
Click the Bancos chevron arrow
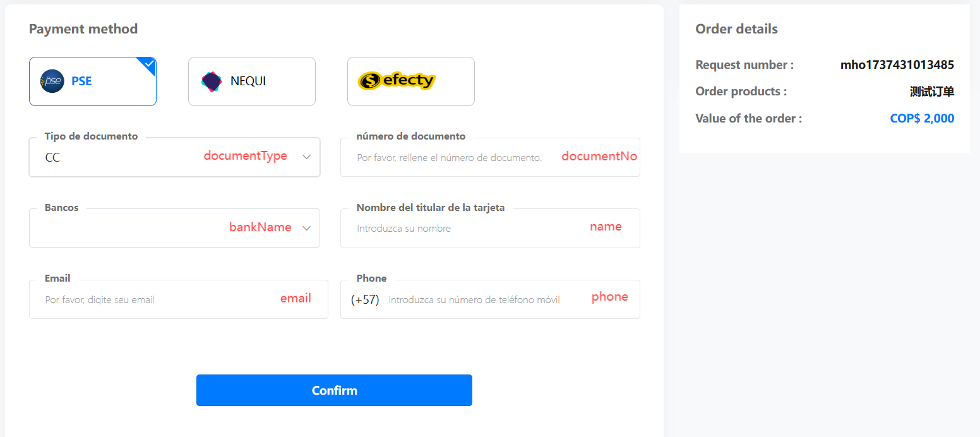[x=307, y=228]
